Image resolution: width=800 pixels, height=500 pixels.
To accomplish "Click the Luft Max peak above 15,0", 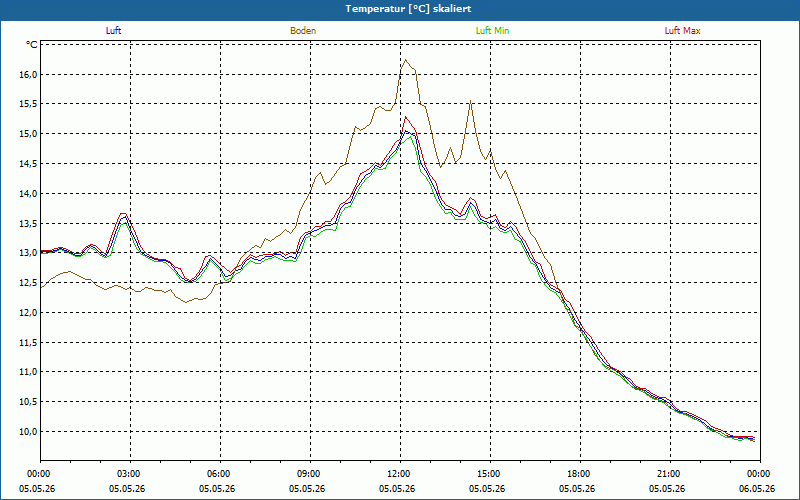I will tap(406, 117).
